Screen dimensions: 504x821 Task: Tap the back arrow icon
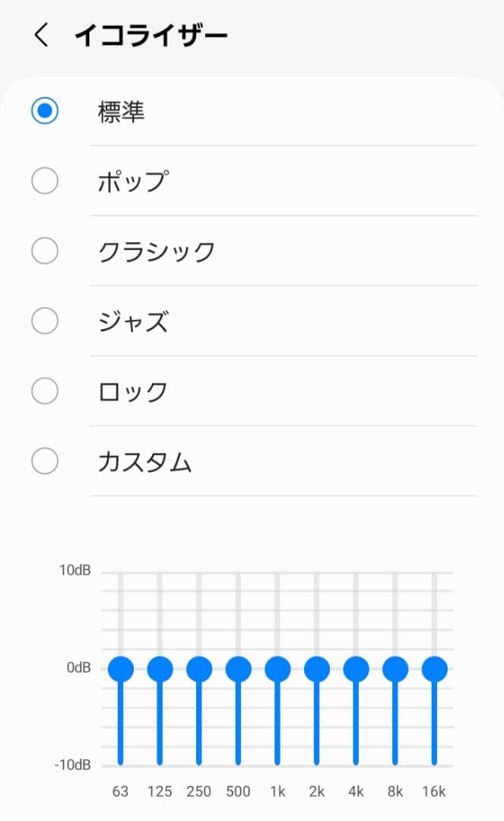(x=40, y=34)
